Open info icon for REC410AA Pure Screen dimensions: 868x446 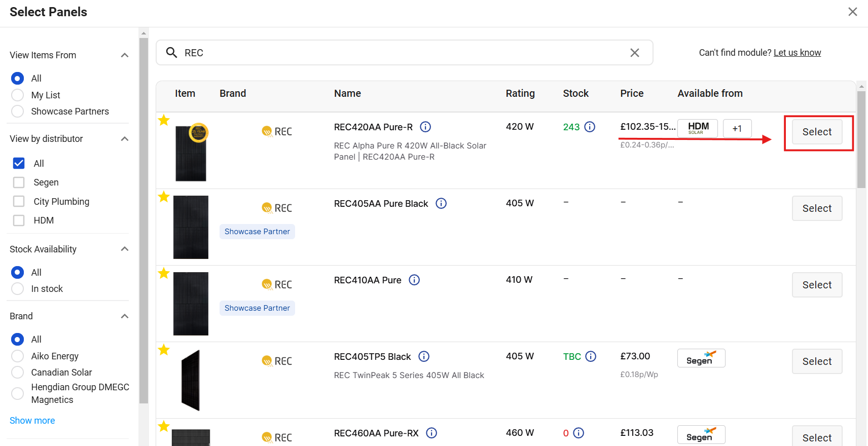pyautogui.click(x=414, y=280)
